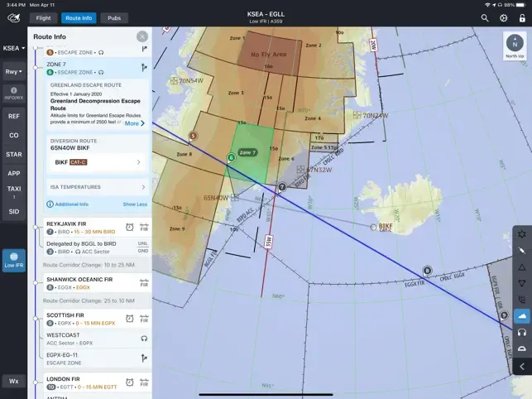
Task: Expand the ISA Temperatures row
Action: [98, 187]
